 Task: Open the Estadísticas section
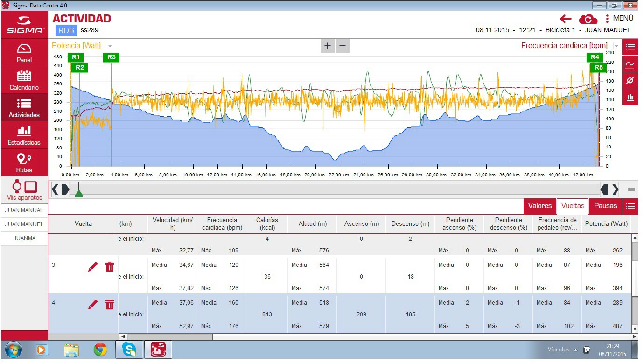tap(24, 135)
